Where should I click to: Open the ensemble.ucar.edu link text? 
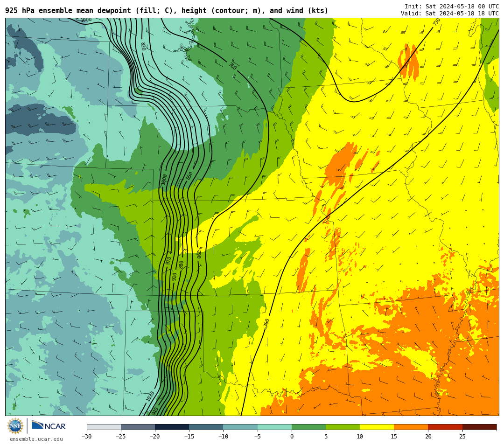click(36, 439)
